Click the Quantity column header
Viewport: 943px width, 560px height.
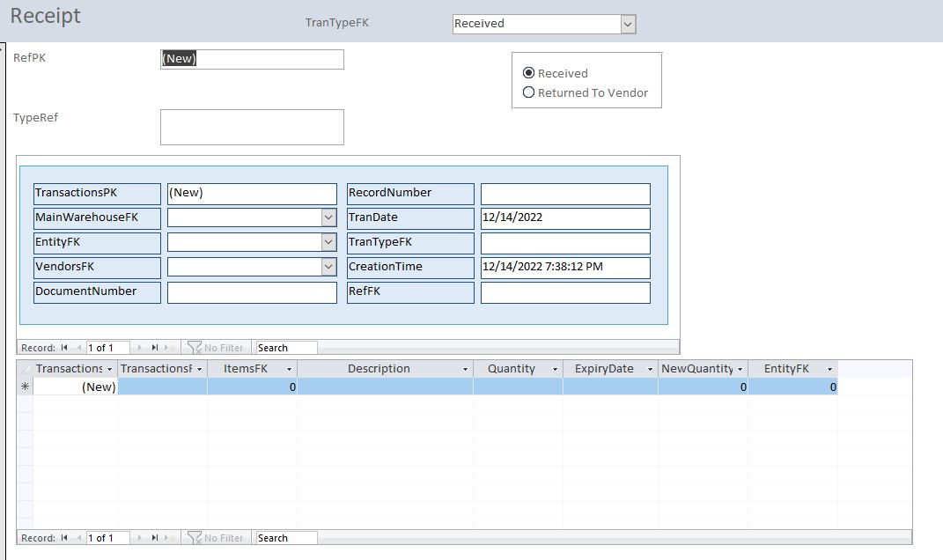coord(511,369)
